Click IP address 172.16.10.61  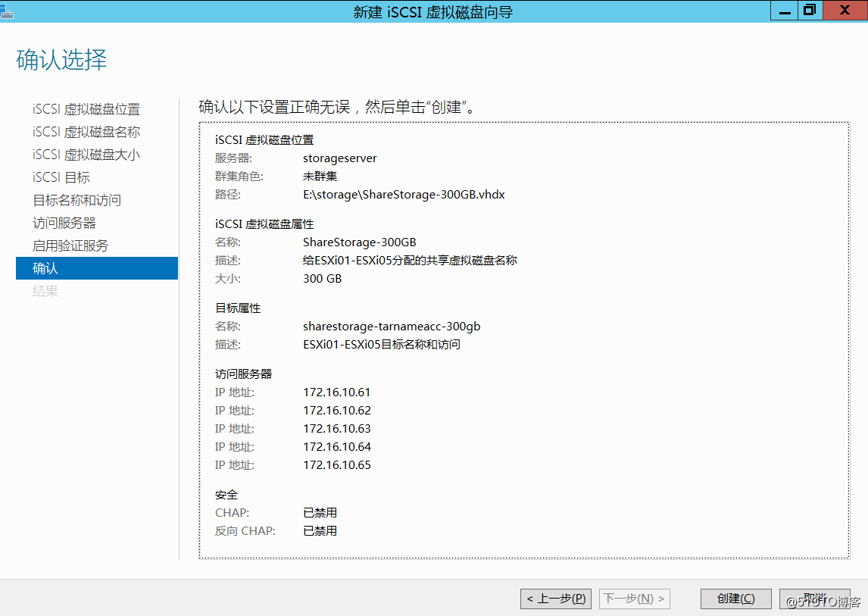click(336, 392)
